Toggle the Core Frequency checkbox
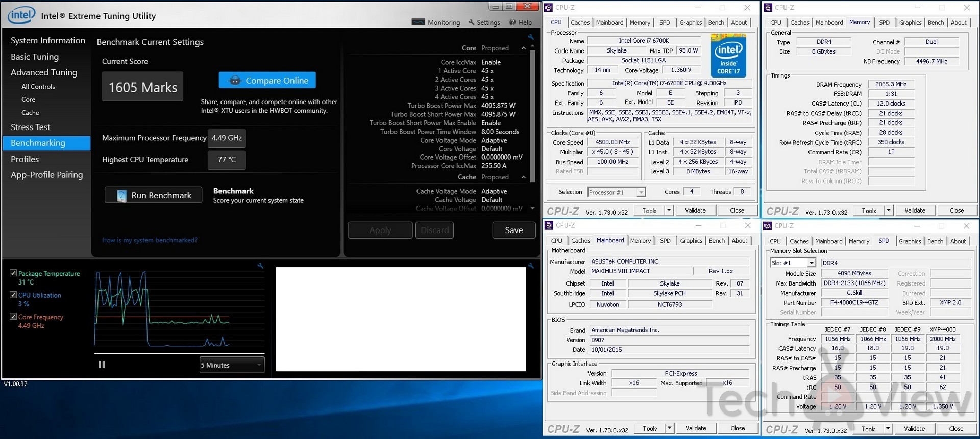The width and height of the screenshot is (980, 439). [13, 317]
